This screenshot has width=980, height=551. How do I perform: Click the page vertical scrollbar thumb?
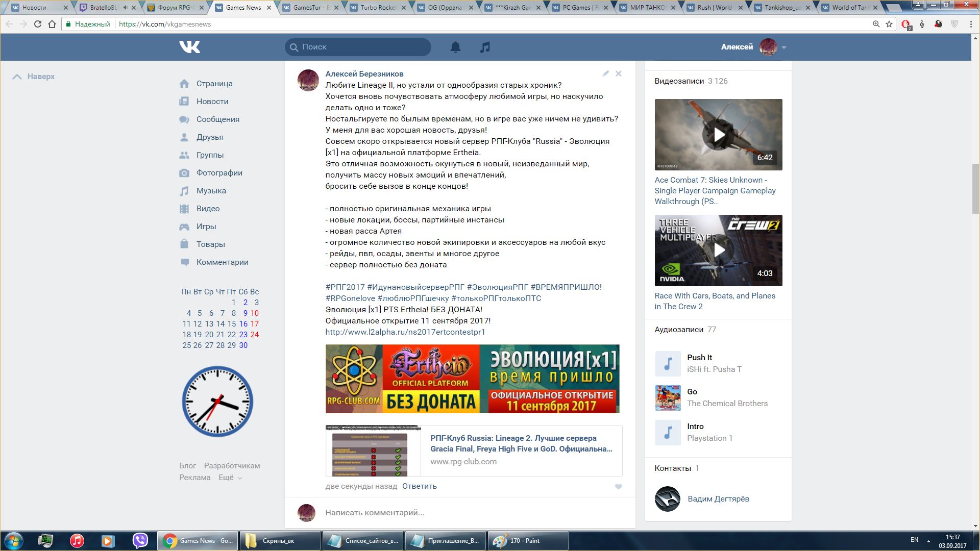click(975, 188)
